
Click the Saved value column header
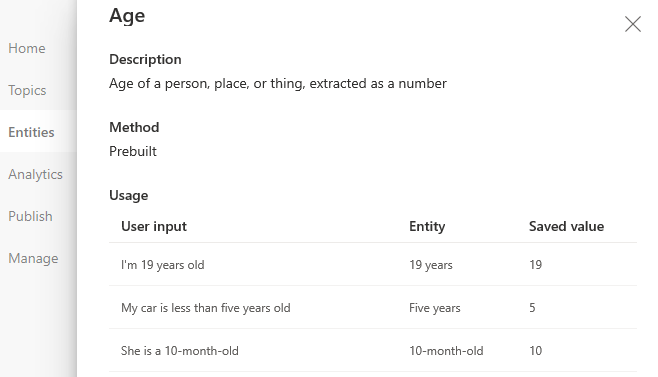[x=567, y=226]
